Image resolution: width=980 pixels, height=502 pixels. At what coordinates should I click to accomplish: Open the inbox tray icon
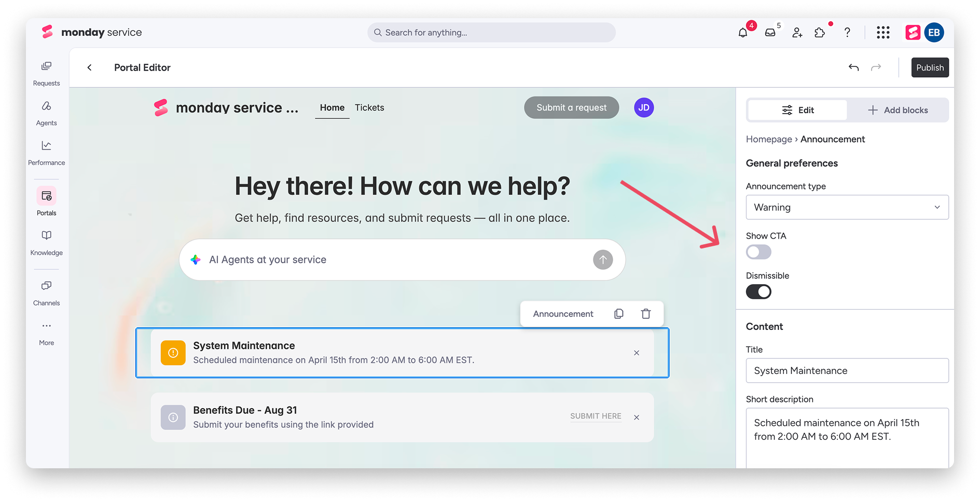(x=770, y=33)
